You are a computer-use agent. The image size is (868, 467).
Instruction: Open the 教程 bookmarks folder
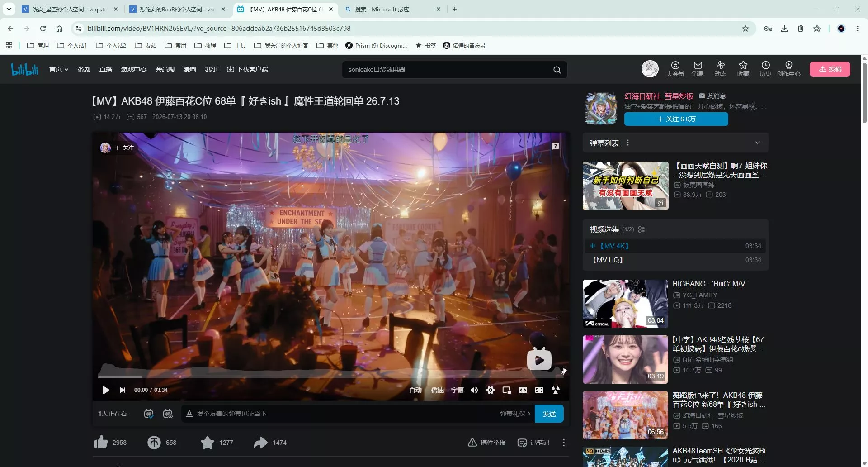(205, 45)
